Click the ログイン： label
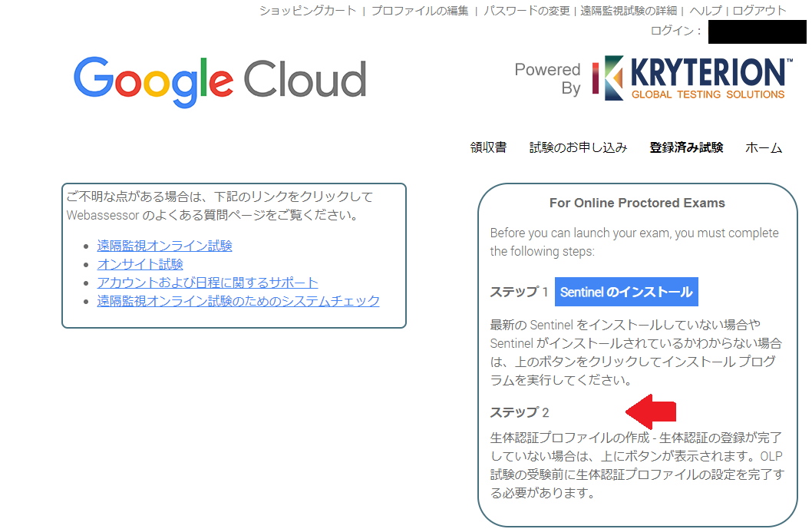 pos(676,31)
